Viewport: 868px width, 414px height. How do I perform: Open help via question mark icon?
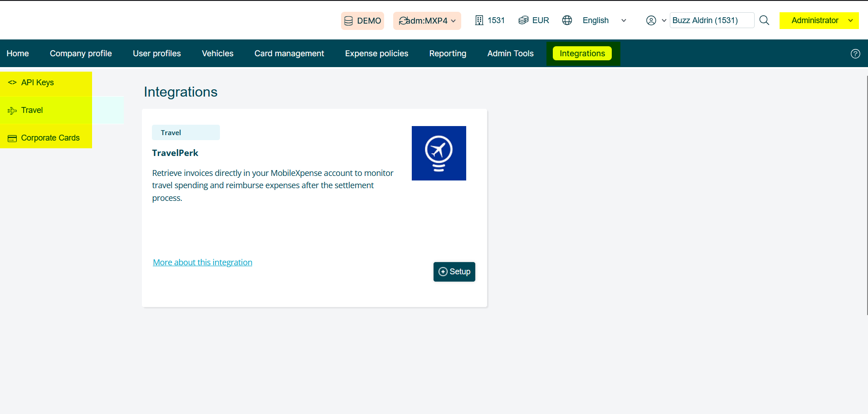[855, 54]
